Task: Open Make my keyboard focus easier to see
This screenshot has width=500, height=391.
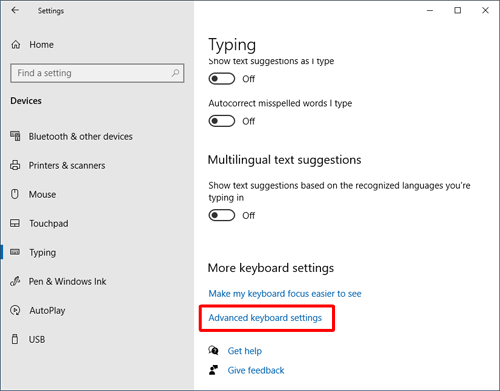Action: point(285,294)
